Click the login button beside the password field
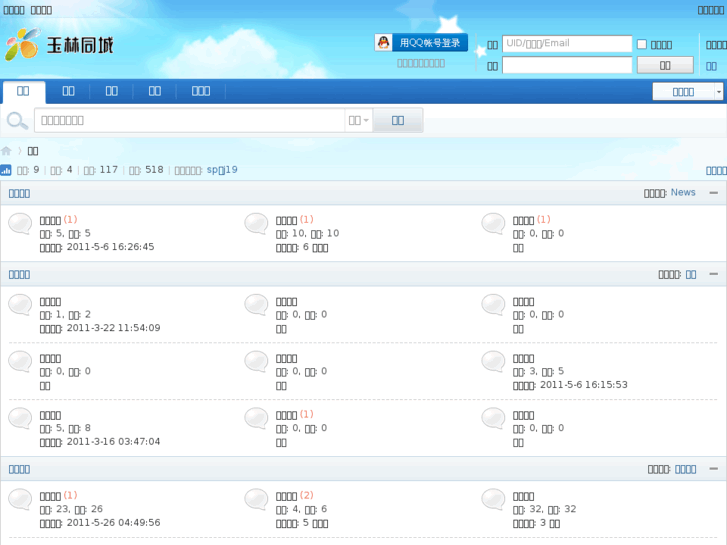Image resolution: width=727 pixels, height=545 pixels. tap(665, 65)
